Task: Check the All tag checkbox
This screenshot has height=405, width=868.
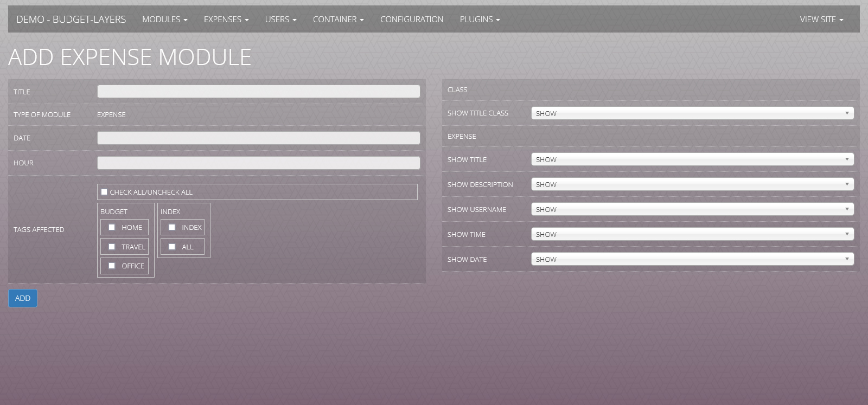Action: pos(172,247)
